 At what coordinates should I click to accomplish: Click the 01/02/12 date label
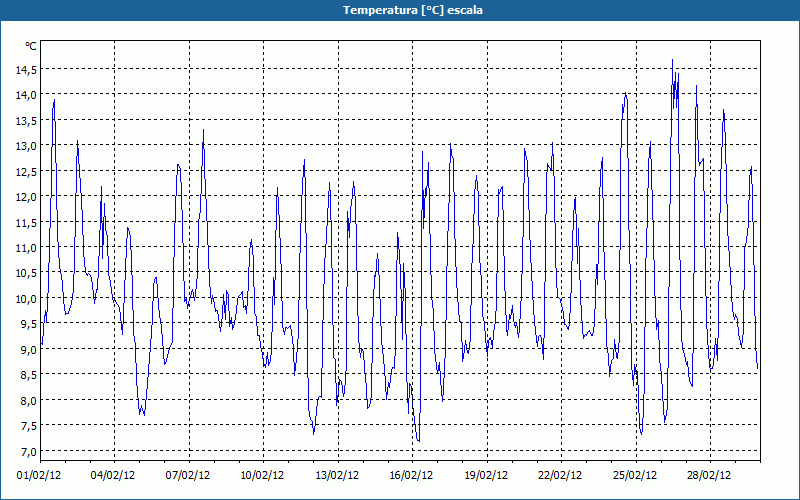tap(39, 475)
